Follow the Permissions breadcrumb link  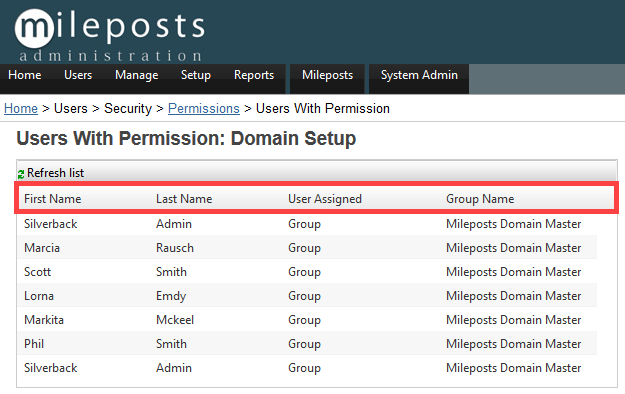tap(204, 108)
